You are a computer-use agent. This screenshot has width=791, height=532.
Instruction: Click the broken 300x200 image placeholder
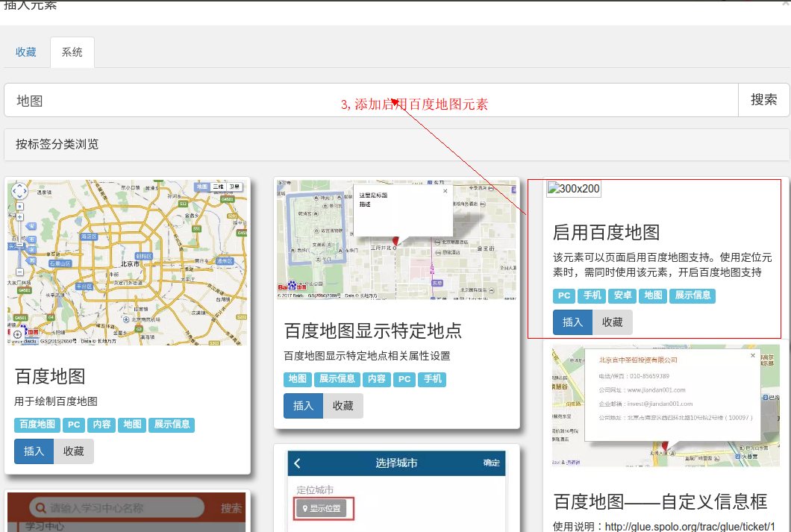tap(574, 189)
